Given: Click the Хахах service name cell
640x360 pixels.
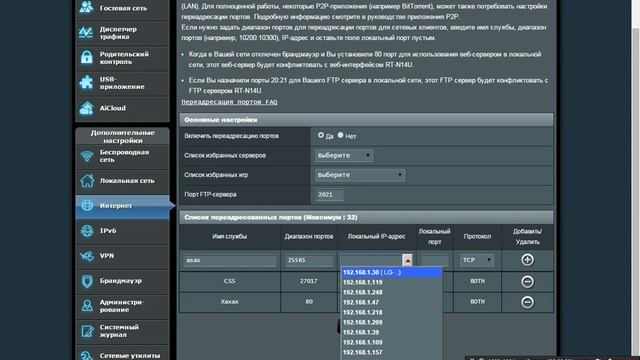Looking at the screenshot, I should (x=230, y=302).
